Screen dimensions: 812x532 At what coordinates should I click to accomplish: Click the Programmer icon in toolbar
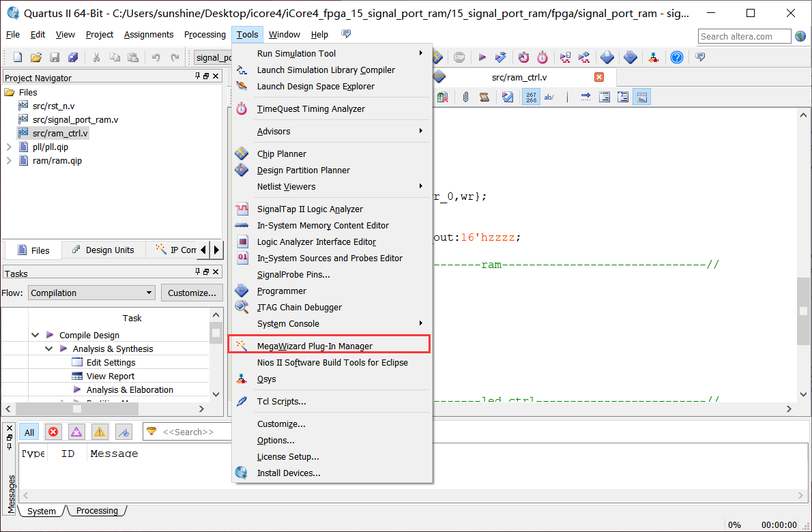[x=630, y=57]
